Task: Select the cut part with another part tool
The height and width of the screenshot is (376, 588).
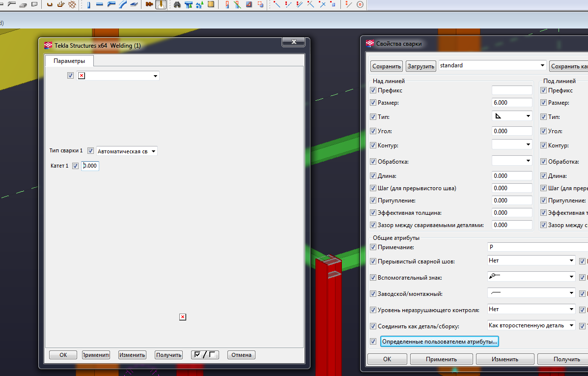Action: pyautogui.click(x=260, y=4)
